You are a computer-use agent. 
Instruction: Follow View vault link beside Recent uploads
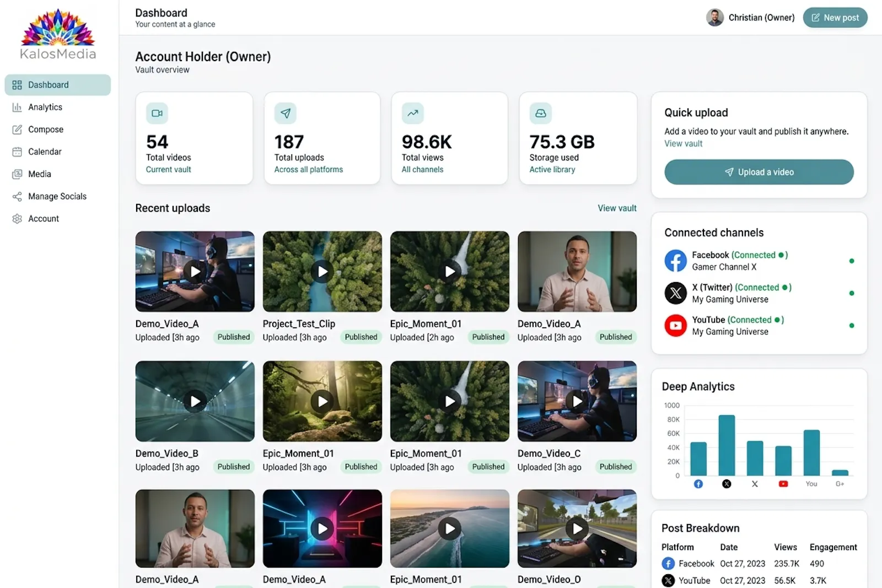tap(617, 208)
